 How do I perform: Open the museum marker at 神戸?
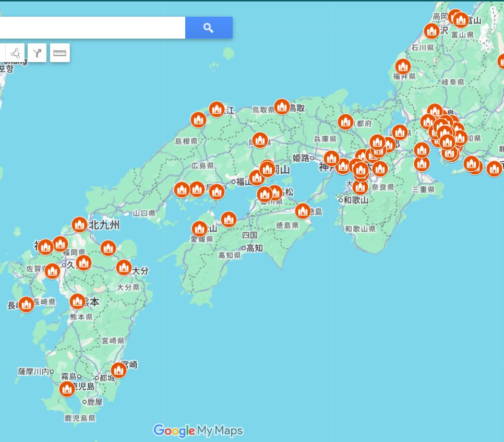[331, 158]
